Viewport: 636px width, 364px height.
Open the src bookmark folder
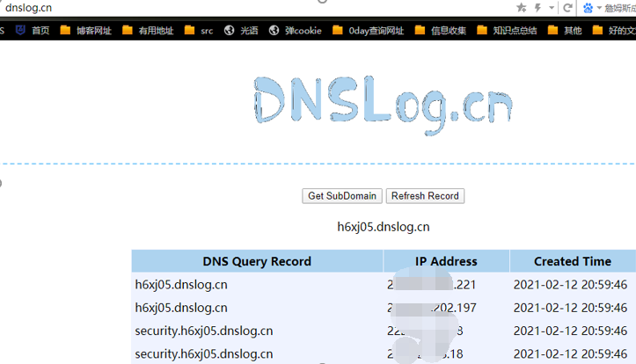click(198, 31)
